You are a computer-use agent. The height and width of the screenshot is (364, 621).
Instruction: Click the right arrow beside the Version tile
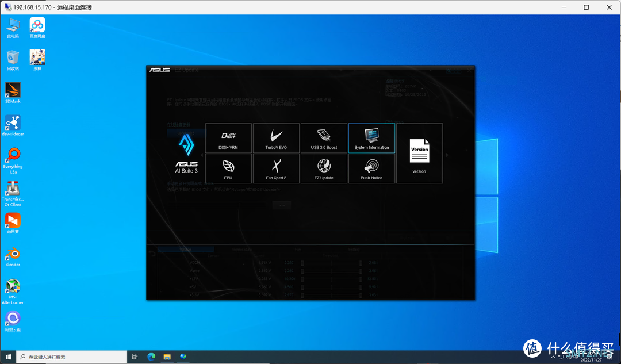tap(447, 155)
